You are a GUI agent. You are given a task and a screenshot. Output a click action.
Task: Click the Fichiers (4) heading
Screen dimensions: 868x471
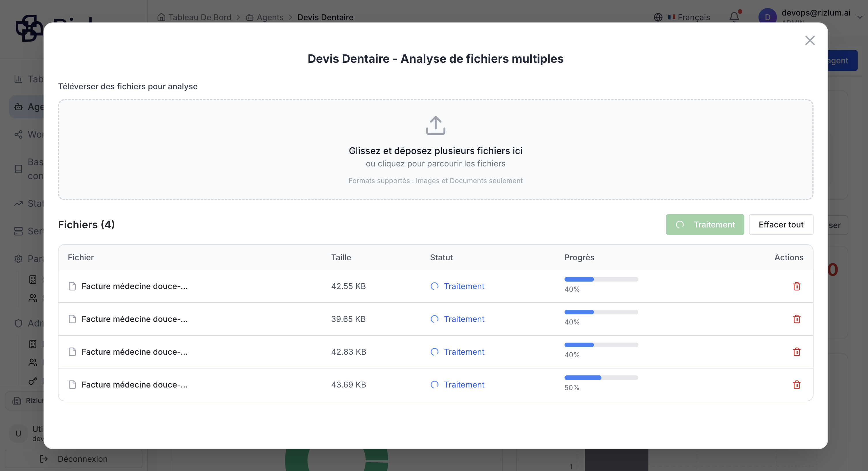86,225
